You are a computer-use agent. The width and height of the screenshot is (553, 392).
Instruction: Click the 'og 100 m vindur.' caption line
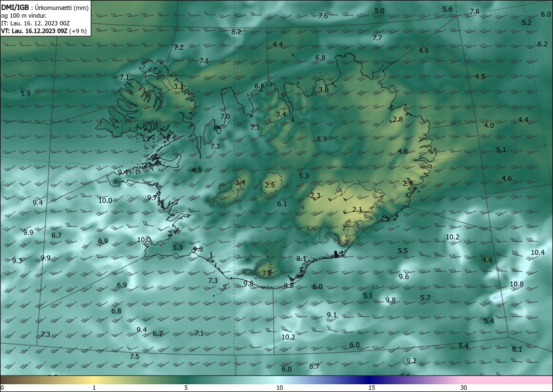[24, 15]
